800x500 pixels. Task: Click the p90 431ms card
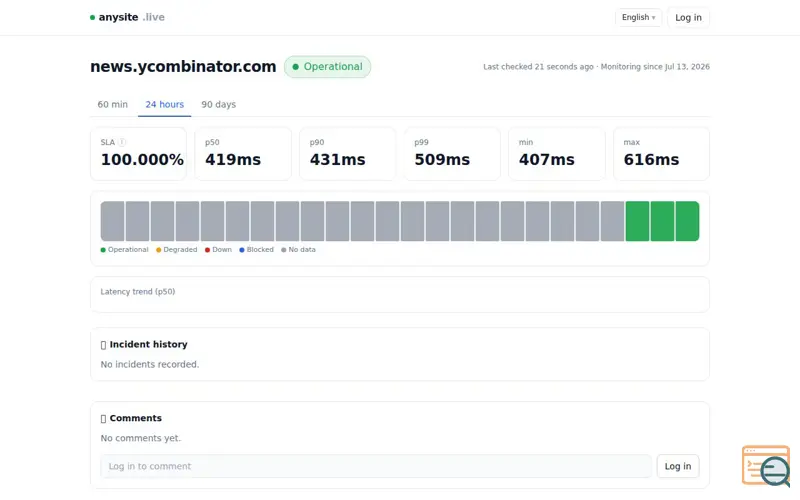coord(347,154)
